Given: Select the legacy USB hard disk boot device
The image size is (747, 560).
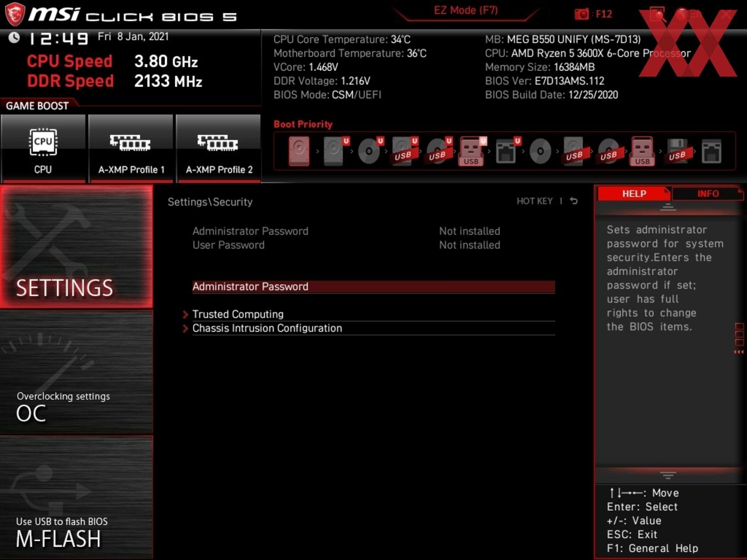Looking at the screenshot, I should (x=575, y=151).
